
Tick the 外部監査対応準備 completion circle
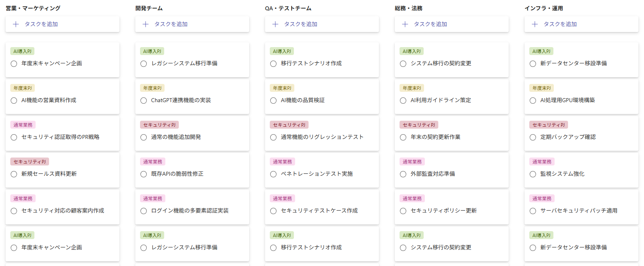click(x=403, y=174)
